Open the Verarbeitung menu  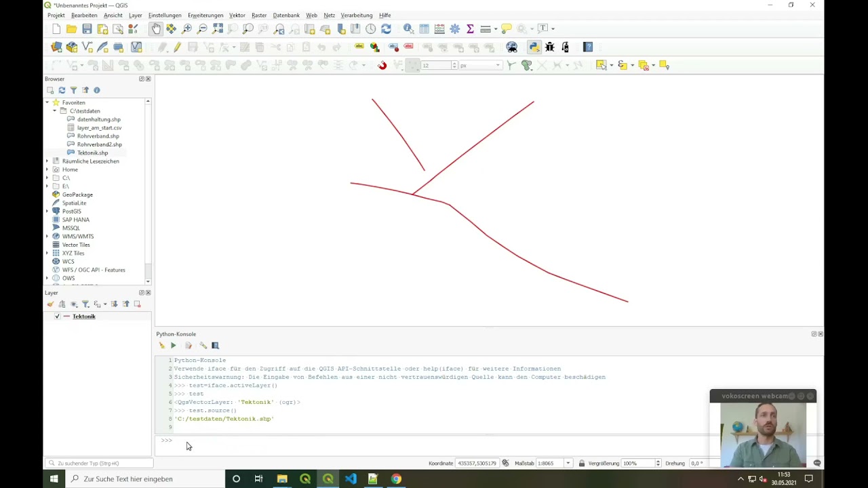pos(357,15)
